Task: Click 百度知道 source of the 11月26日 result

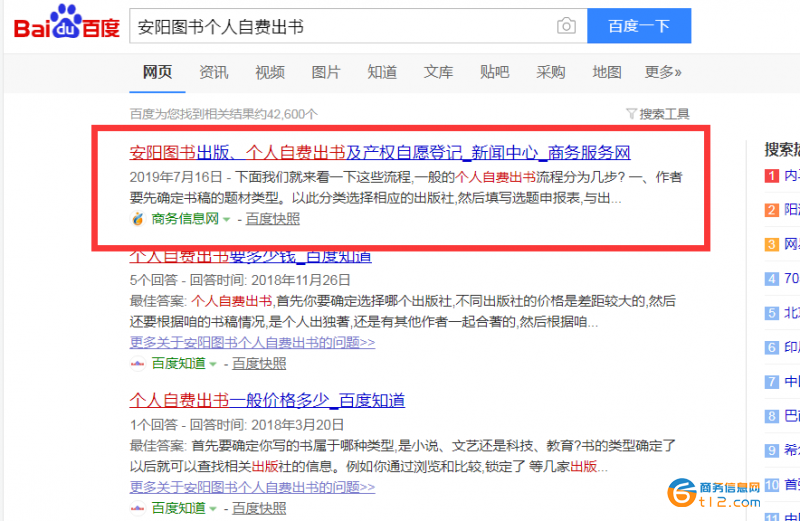Action: (179, 364)
